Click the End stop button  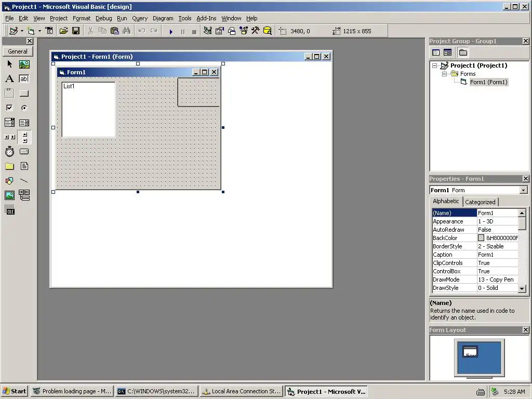pyautogui.click(x=194, y=32)
